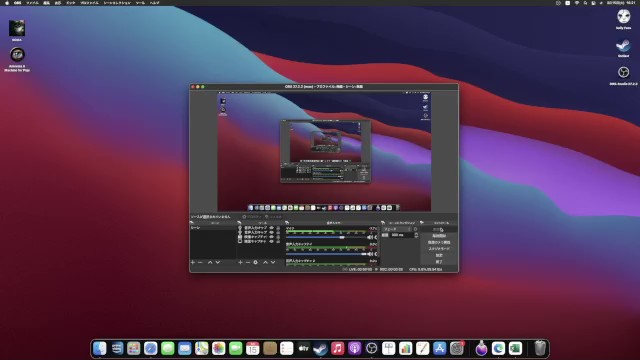Pop out the Scenes dock panel icon

click(x=192, y=223)
